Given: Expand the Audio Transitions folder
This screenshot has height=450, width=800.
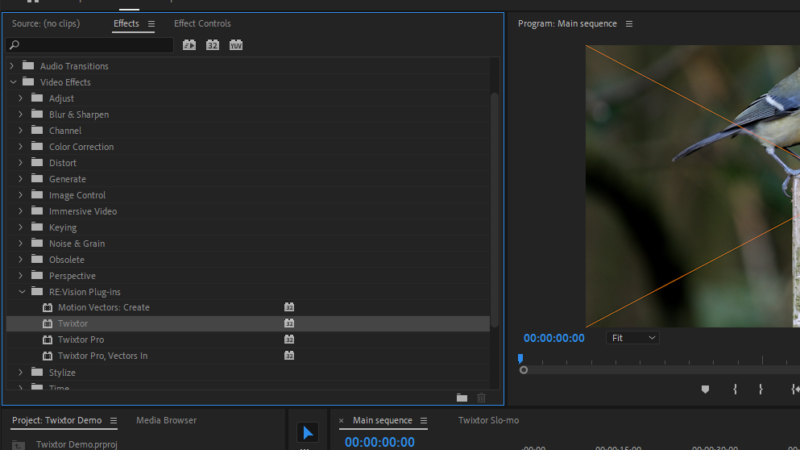Looking at the screenshot, I should tap(12, 66).
